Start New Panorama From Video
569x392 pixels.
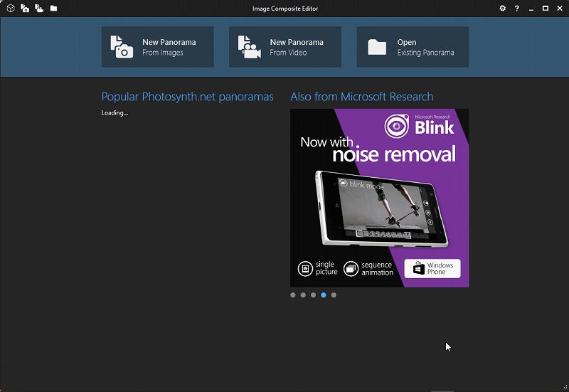click(x=284, y=47)
